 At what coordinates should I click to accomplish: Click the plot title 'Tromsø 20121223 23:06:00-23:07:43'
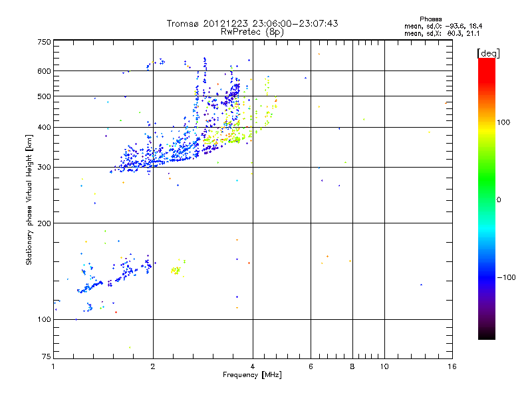252,23
